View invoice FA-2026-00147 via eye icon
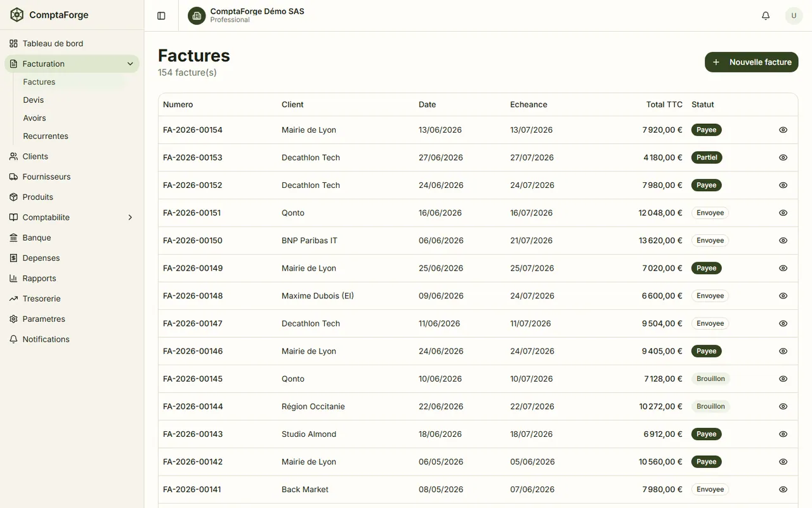The width and height of the screenshot is (812, 508). point(783,323)
